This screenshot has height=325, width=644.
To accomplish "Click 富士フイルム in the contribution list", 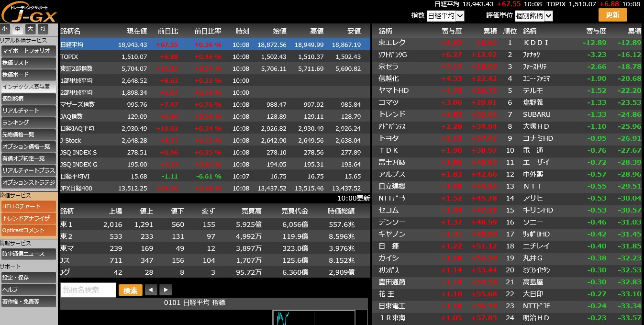I will point(392,162).
